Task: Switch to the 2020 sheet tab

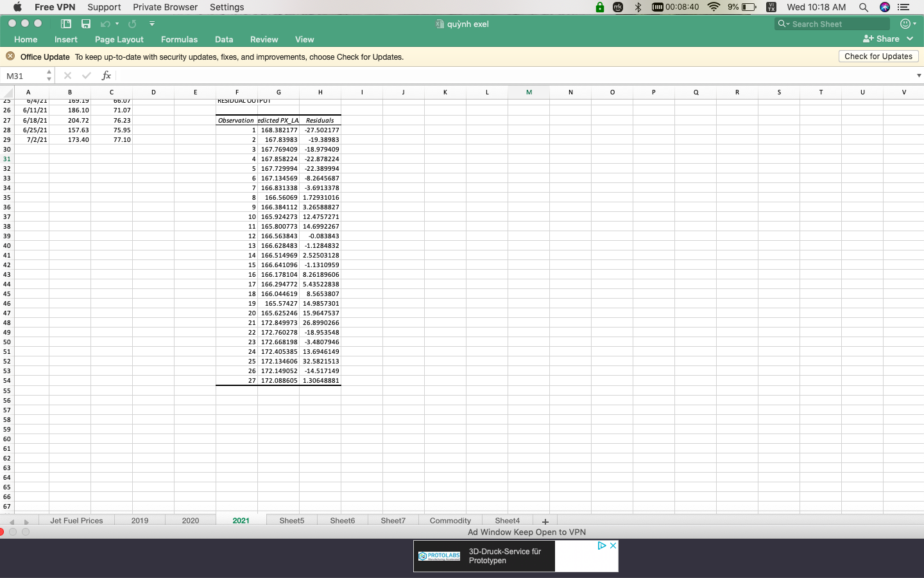Action: 191,520
